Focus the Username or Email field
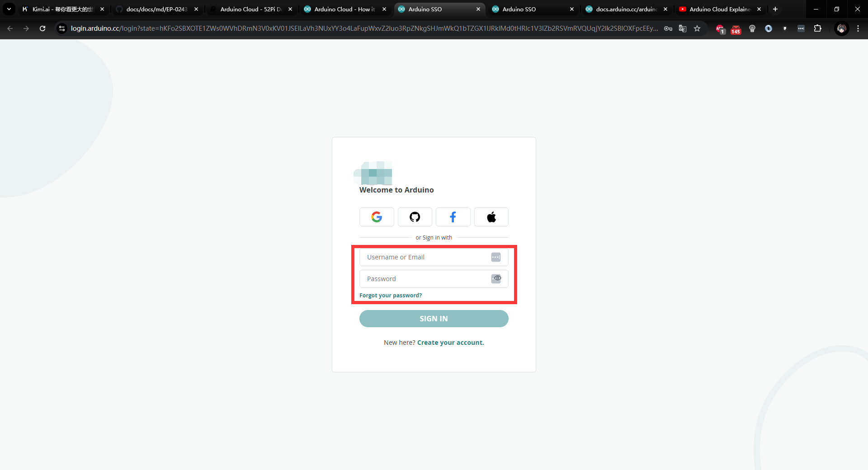 [434, 257]
